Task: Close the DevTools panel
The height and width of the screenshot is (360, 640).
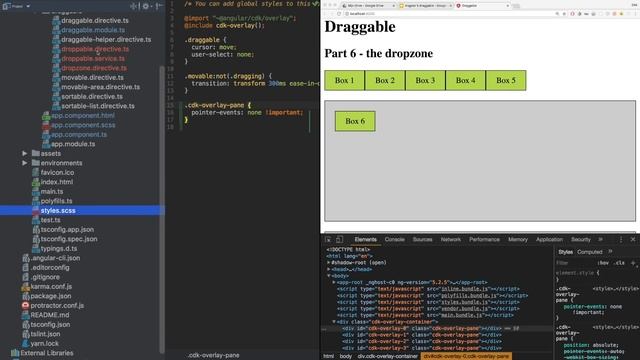Action: [633, 240]
